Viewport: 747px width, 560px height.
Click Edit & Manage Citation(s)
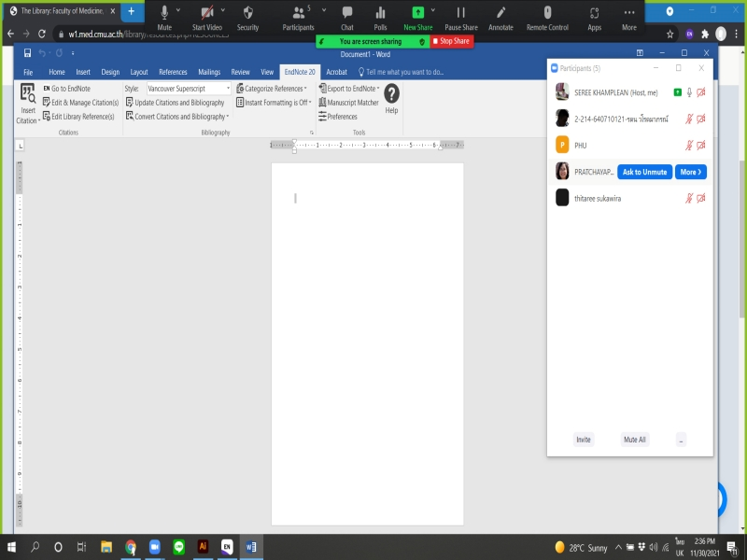point(80,103)
